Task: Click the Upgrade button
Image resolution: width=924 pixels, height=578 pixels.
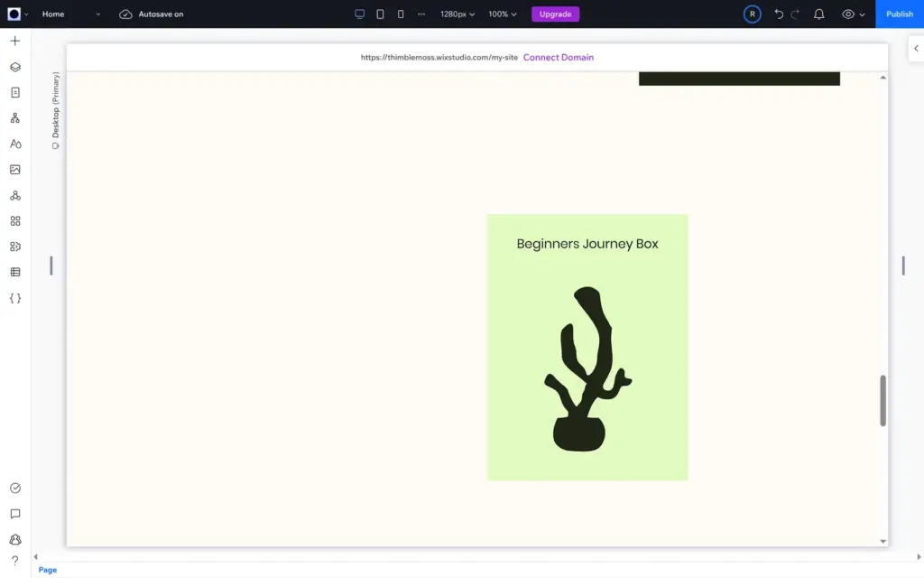Action: pos(555,14)
